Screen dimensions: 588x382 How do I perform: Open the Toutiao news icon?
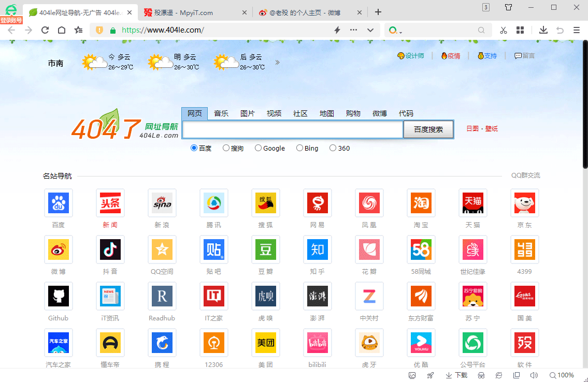(x=110, y=203)
